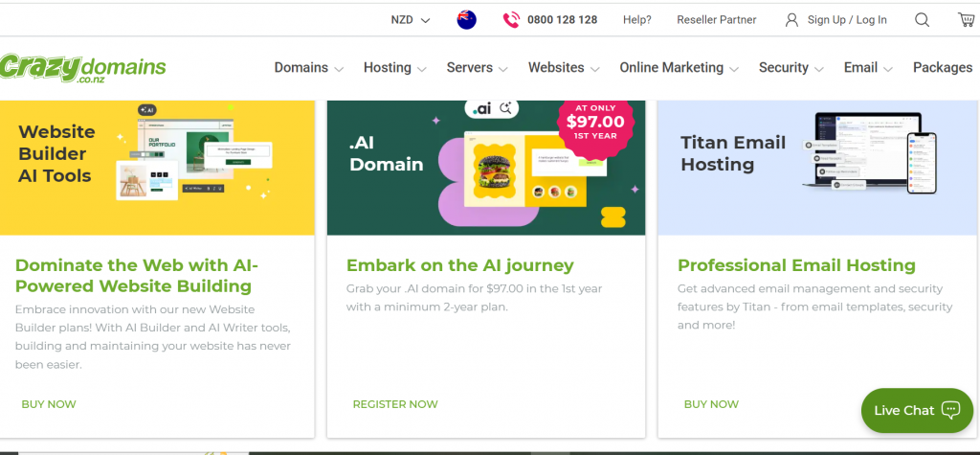Expand the Online Marketing menu chevron

point(734,69)
